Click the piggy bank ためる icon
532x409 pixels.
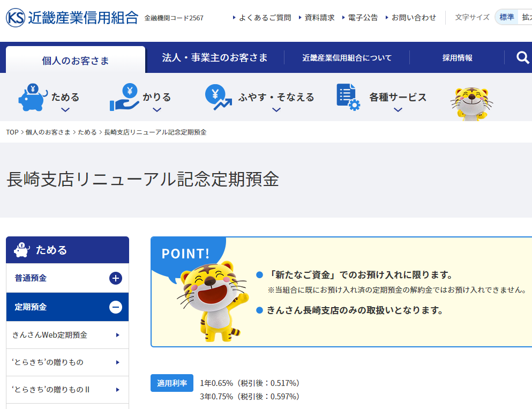point(33,98)
